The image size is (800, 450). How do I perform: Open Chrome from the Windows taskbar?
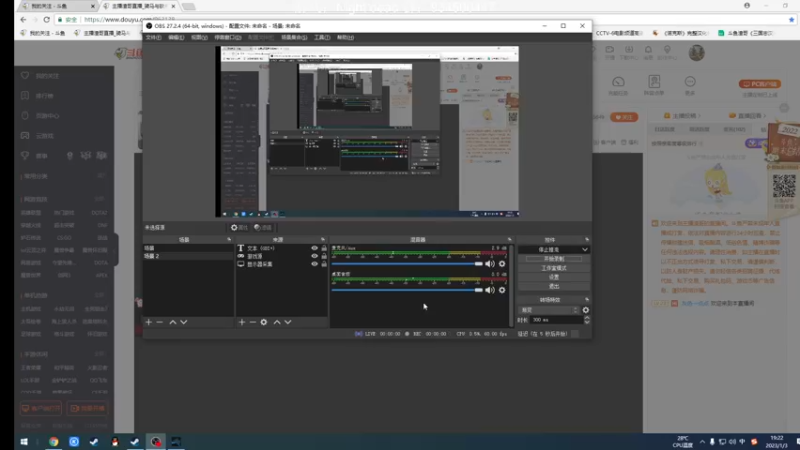coord(54,441)
